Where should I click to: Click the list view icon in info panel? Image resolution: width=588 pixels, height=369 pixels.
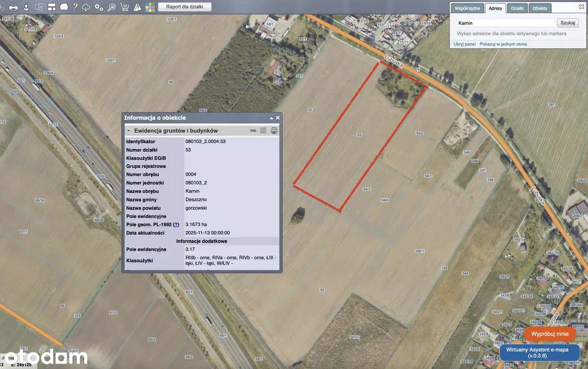pos(264,131)
